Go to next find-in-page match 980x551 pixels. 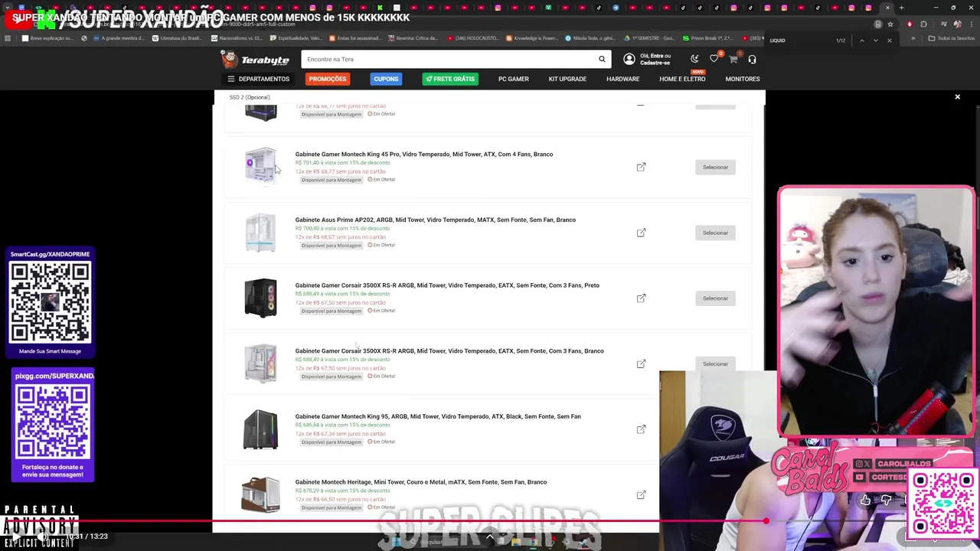coord(875,41)
